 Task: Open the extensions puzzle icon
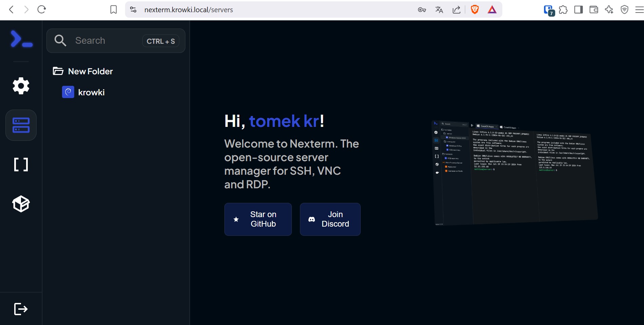(x=563, y=9)
